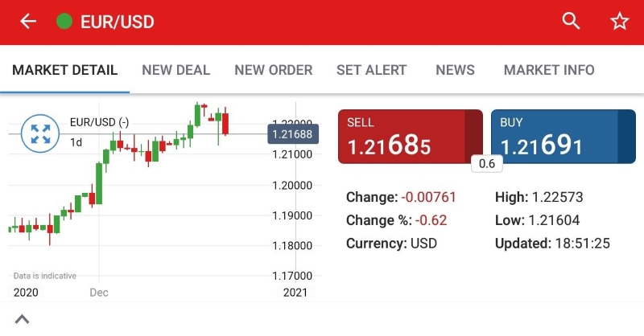
Task: Click the 1.21688 current price label
Action: [x=292, y=134]
